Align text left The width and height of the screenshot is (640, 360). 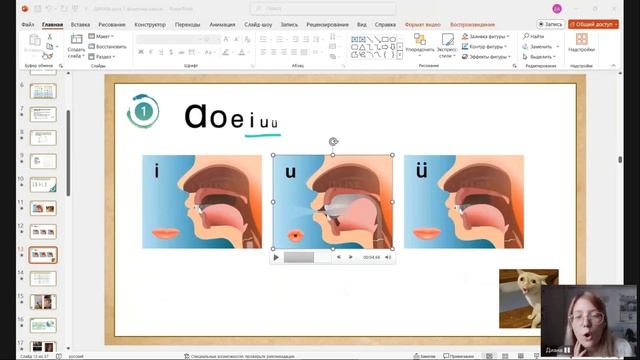tap(263, 52)
